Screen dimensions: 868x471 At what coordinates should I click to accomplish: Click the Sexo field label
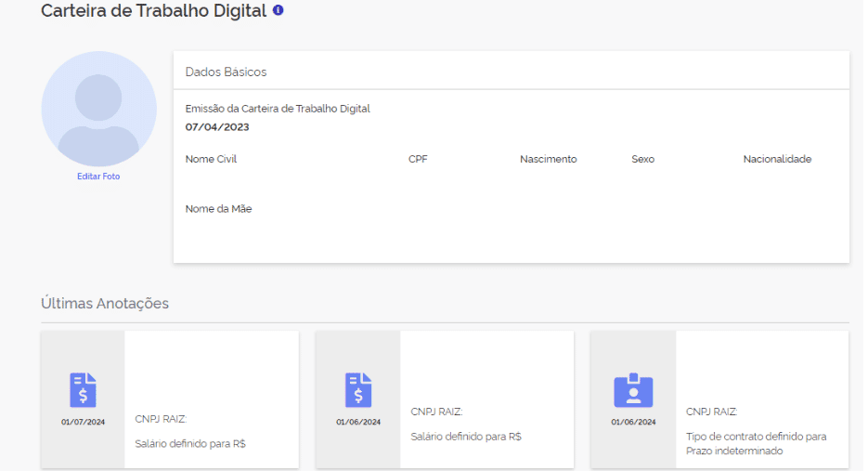tap(642, 159)
